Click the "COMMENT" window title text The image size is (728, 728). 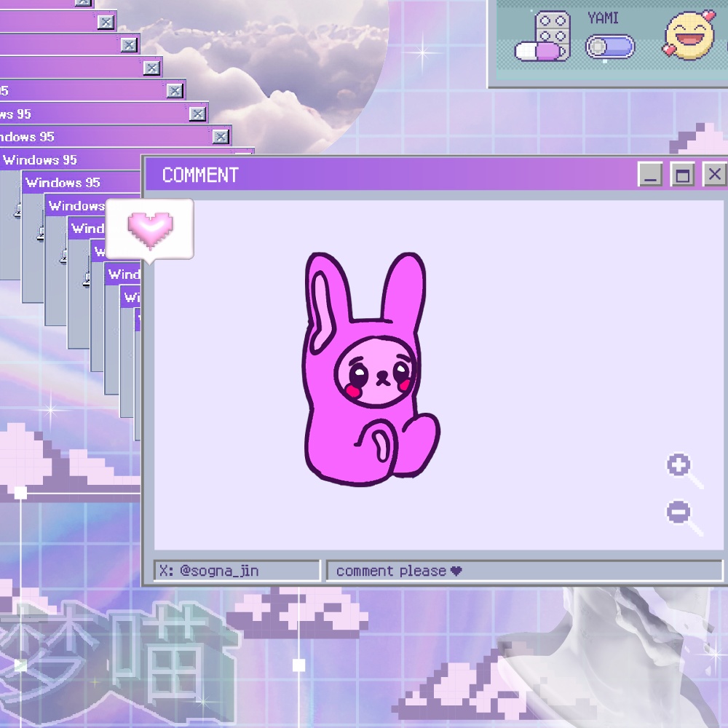pyautogui.click(x=200, y=175)
